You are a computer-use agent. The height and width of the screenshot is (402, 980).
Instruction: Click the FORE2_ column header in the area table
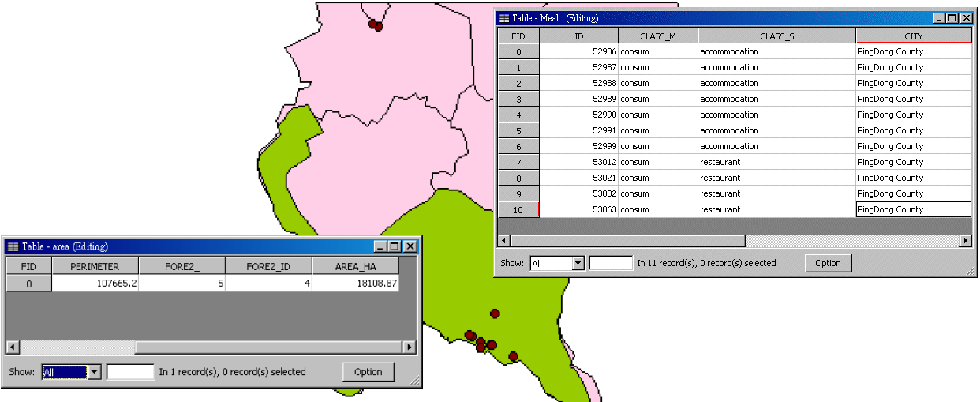(x=181, y=267)
